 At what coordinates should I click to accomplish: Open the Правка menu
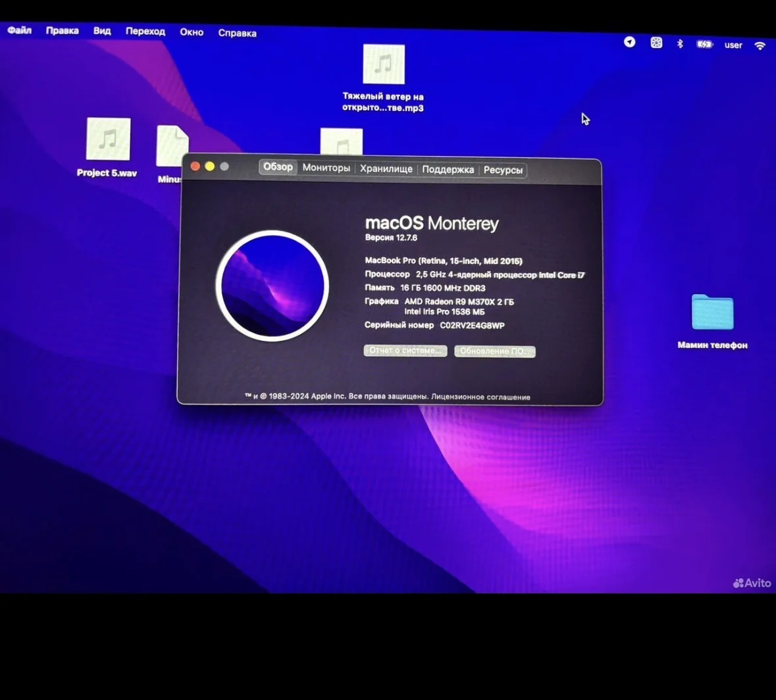63,31
